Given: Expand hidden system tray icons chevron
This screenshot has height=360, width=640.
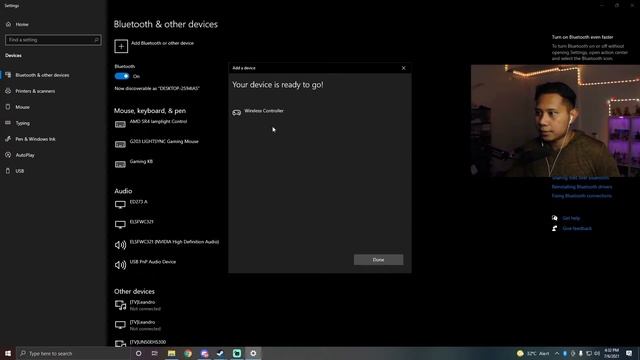Looking at the screenshot, I should pos(557,353).
